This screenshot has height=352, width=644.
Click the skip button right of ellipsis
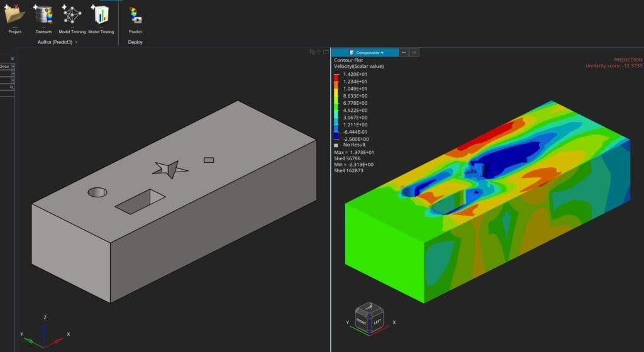tap(414, 53)
